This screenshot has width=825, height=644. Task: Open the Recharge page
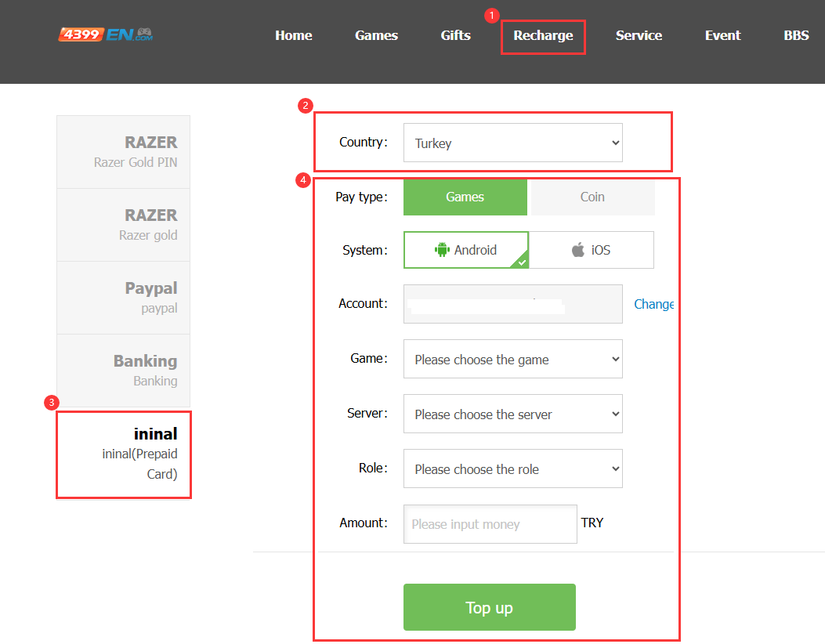[543, 35]
